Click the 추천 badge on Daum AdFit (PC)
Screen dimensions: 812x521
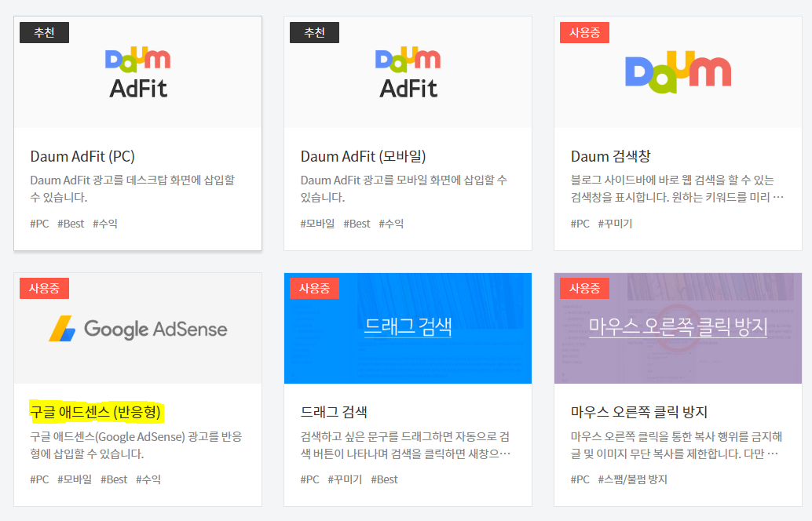44,33
